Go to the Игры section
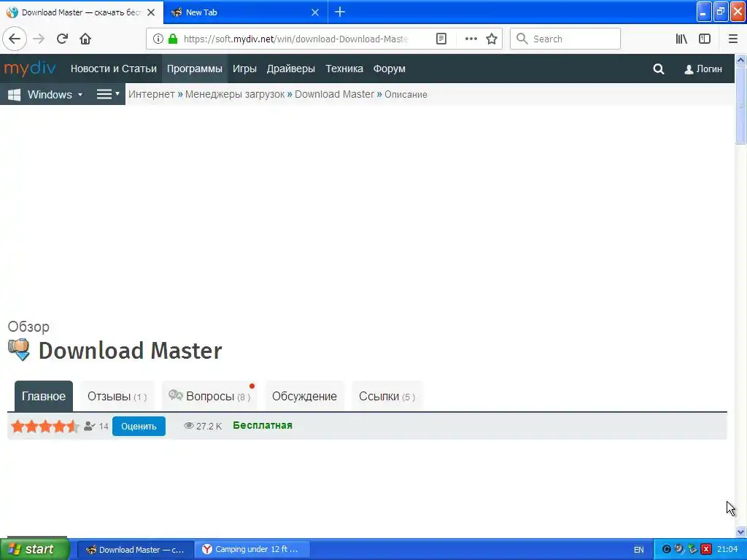Image resolution: width=747 pixels, height=560 pixels. [x=244, y=69]
